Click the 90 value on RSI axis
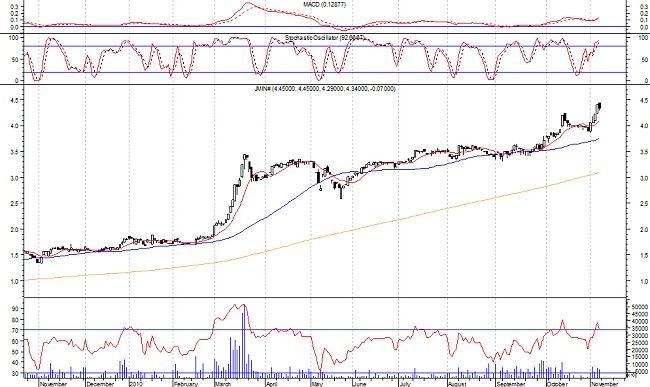 point(15,309)
